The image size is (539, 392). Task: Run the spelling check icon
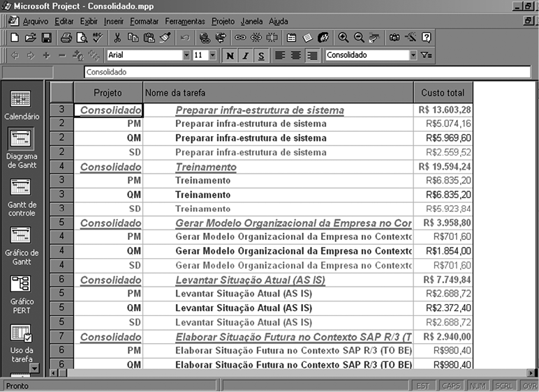point(98,38)
